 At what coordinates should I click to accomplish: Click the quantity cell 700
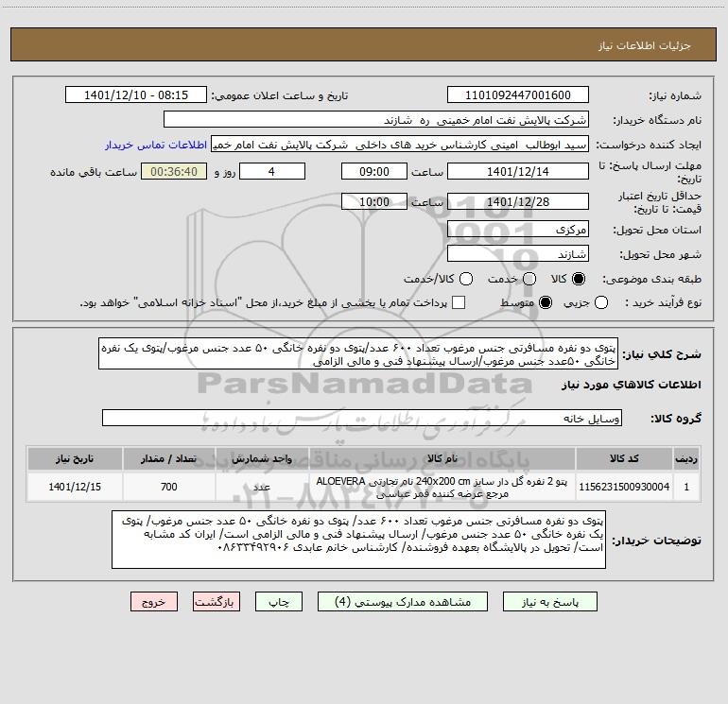click(169, 487)
